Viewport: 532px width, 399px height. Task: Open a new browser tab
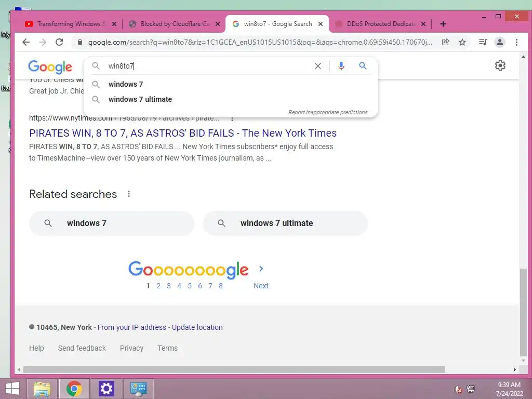[x=443, y=24]
